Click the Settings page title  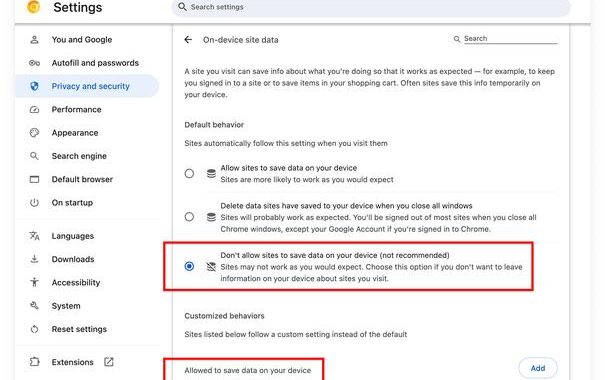tap(78, 7)
